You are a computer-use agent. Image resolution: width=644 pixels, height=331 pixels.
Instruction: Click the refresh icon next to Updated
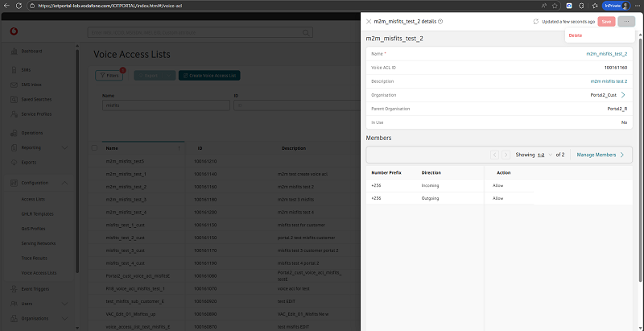coord(536,22)
